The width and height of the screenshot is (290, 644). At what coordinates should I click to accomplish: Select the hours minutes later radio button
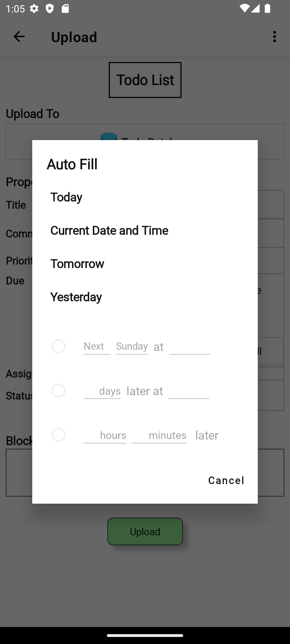[x=59, y=435]
